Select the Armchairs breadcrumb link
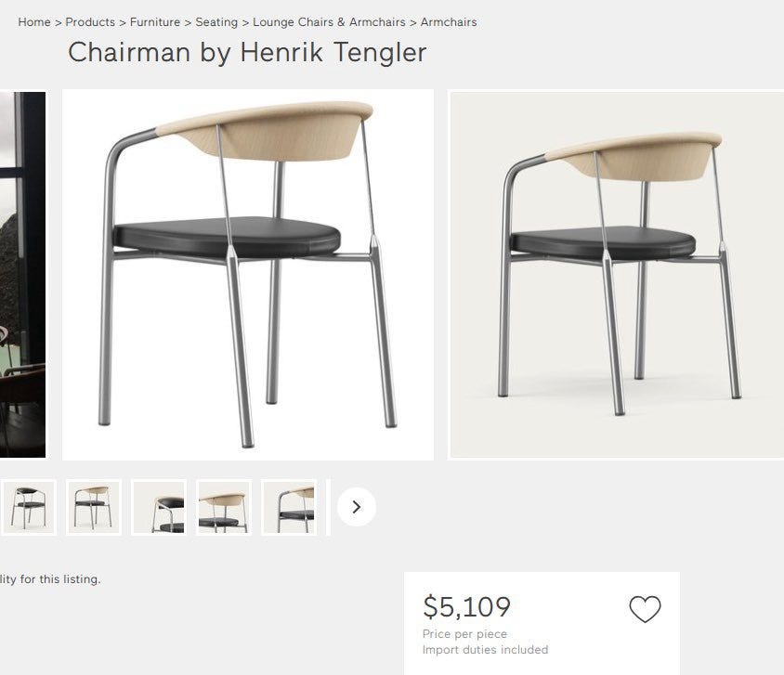 click(x=449, y=22)
